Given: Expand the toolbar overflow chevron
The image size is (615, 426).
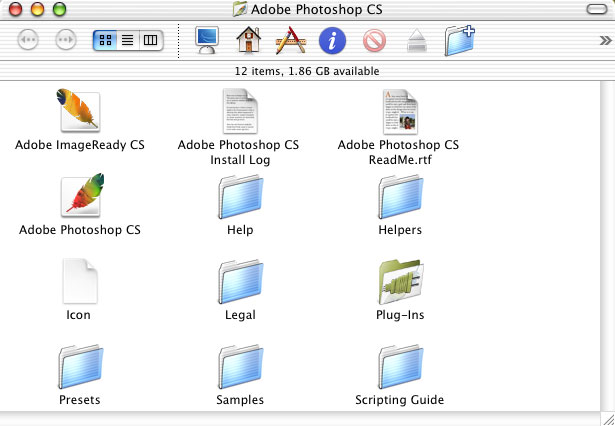Looking at the screenshot, I should [604, 41].
